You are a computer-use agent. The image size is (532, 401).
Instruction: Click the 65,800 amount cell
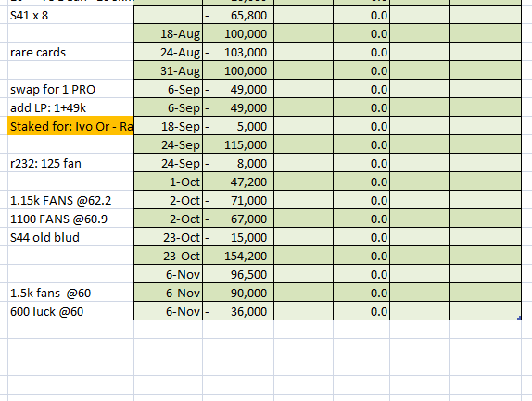238,15
